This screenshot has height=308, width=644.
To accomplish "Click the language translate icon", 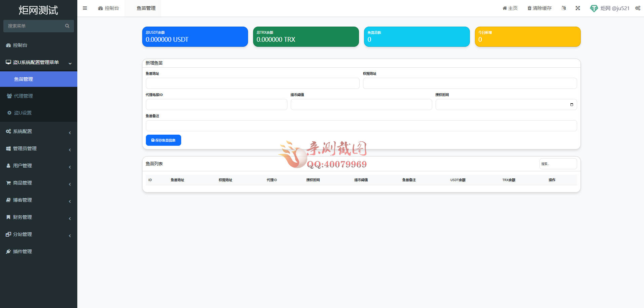I will coord(564,8).
